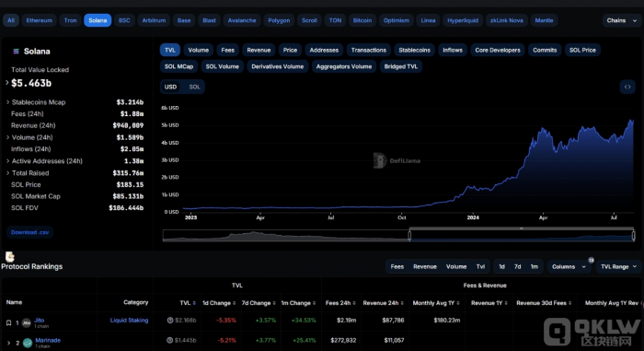
Task: Toggle the Stablecoins chart metric
Action: [414, 50]
